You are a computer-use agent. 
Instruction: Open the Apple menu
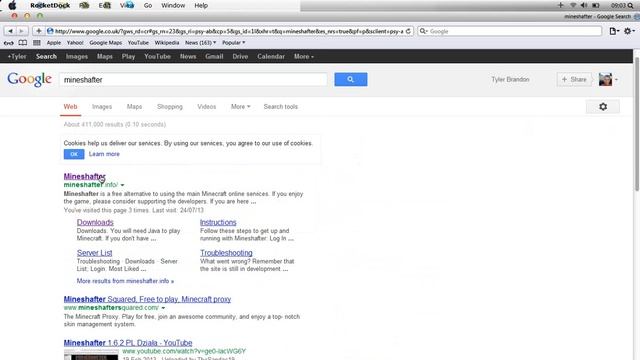[x=12, y=5]
